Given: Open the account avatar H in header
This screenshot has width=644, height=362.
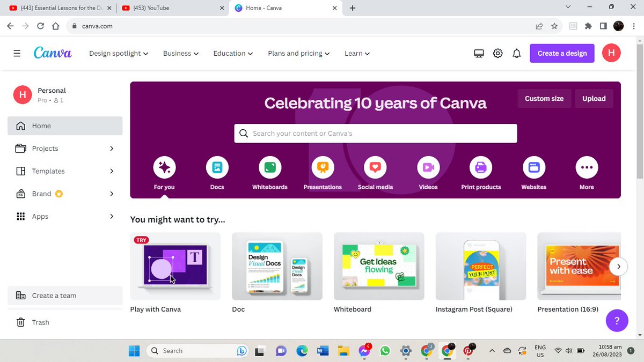Looking at the screenshot, I should coord(611,53).
